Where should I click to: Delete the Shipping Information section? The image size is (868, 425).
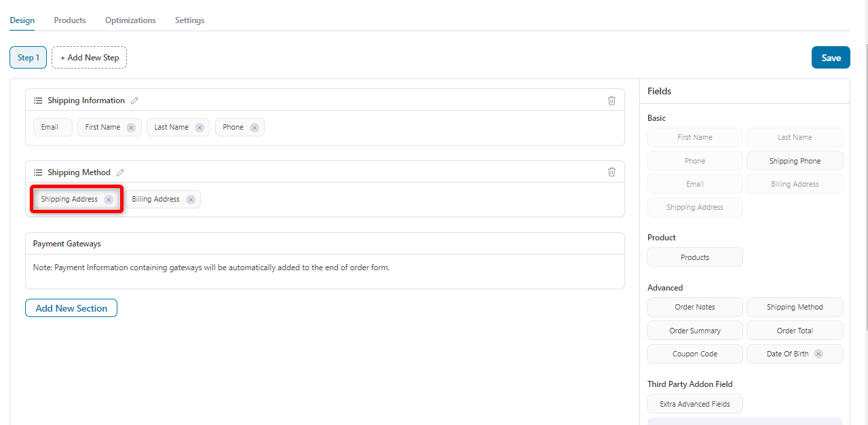611,100
